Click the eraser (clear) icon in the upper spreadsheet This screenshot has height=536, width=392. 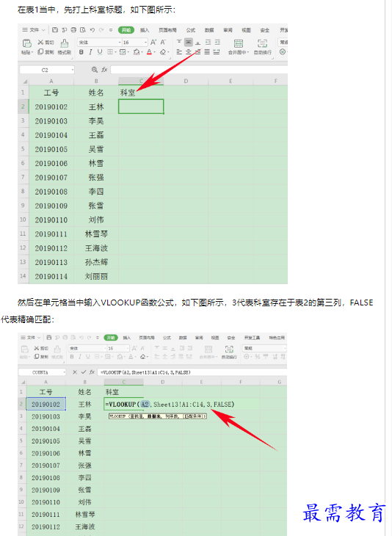(163, 52)
